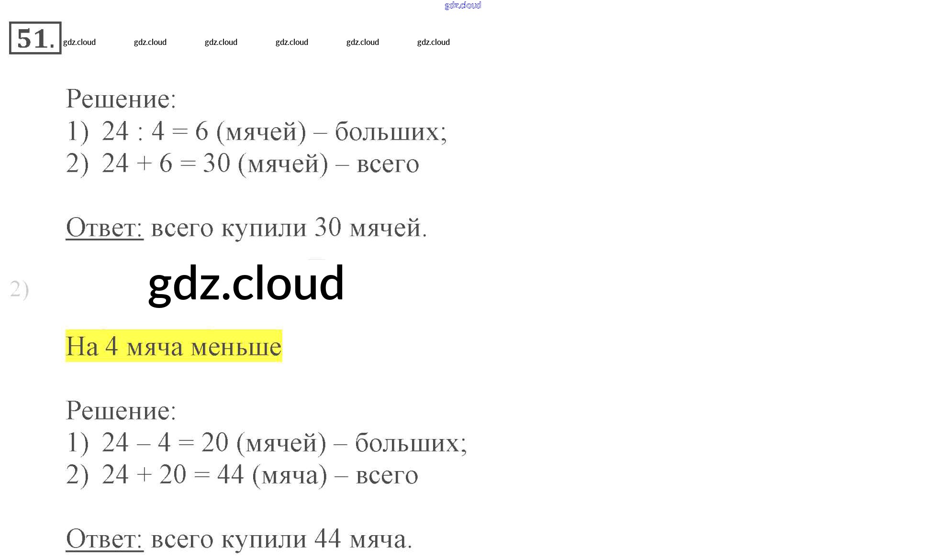The image size is (926, 560).
Task: Click the line 24 – 4 = 20 (мячей)
Action: tap(213, 443)
